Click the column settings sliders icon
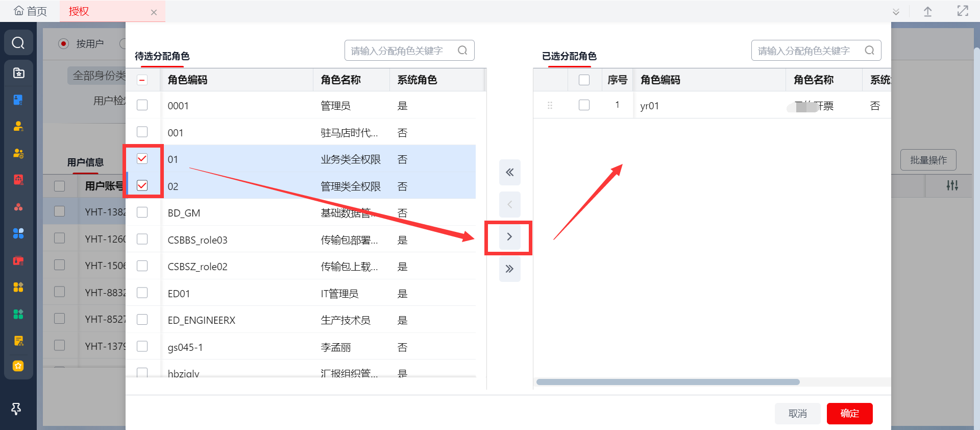The image size is (980, 430). point(952,185)
